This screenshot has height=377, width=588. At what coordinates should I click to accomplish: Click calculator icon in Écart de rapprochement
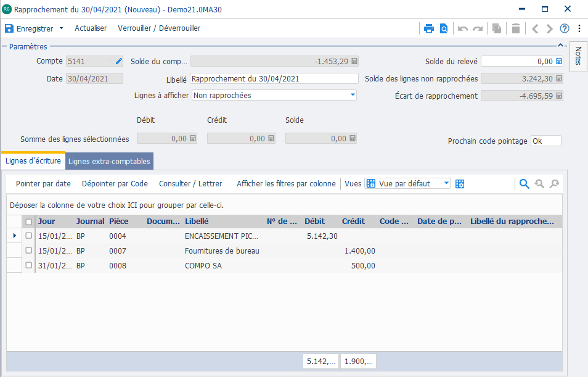pos(559,96)
